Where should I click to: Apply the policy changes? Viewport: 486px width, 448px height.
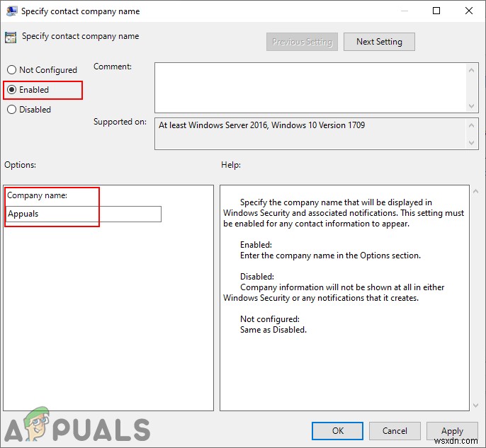[452, 431]
